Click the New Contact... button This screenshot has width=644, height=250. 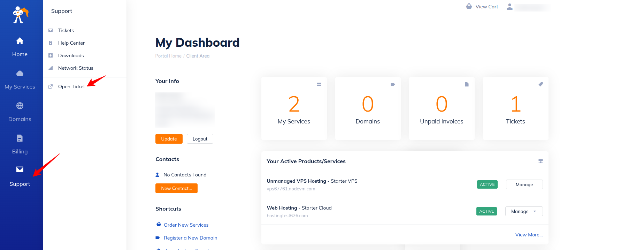pos(176,188)
